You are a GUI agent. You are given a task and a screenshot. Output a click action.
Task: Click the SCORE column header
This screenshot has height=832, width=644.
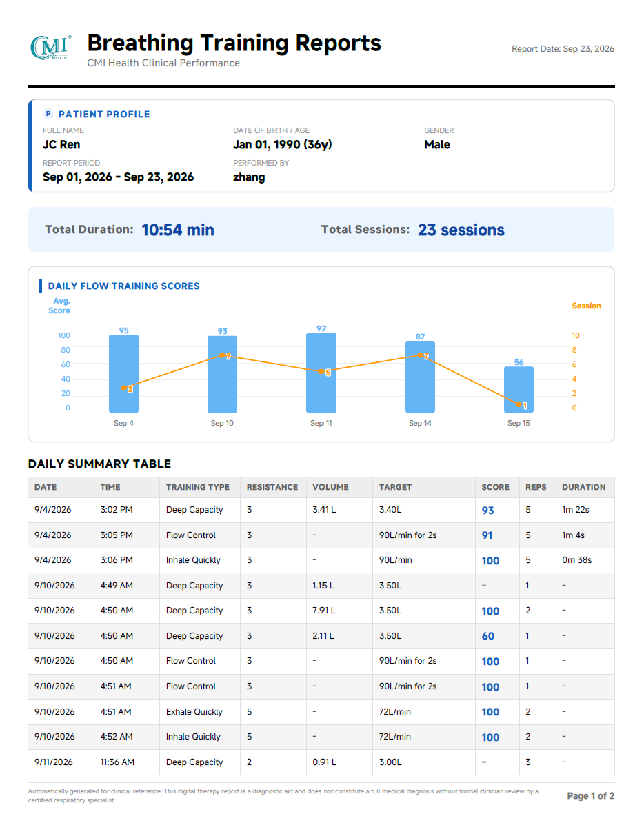point(495,487)
